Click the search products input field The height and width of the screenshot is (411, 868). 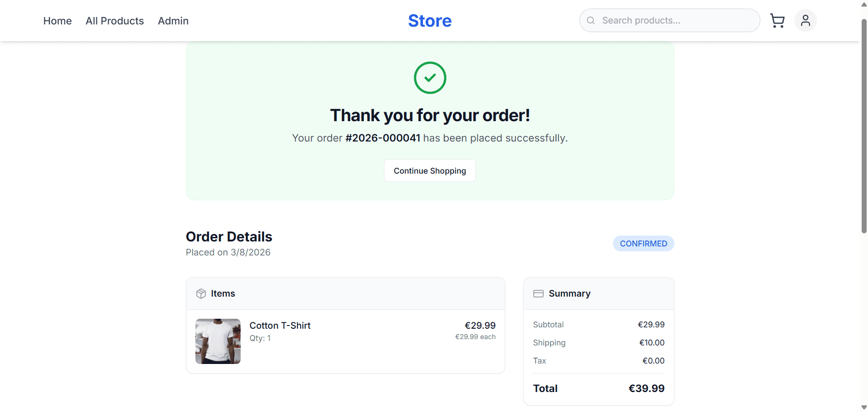point(669,20)
